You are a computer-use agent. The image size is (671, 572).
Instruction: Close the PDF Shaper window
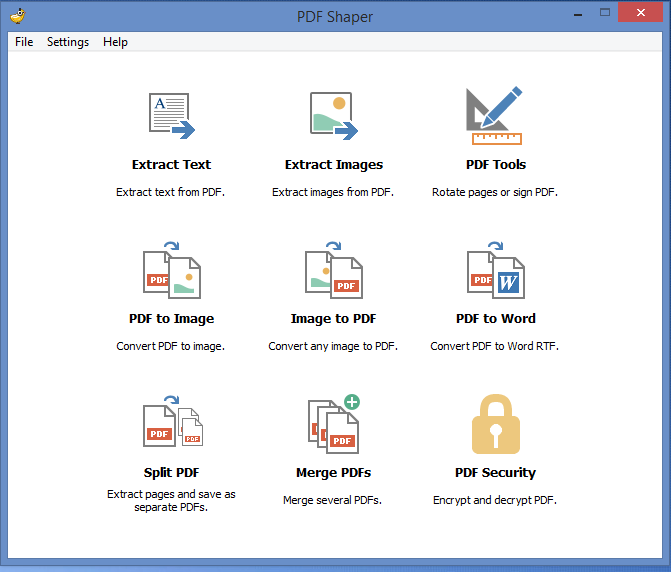(641, 12)
